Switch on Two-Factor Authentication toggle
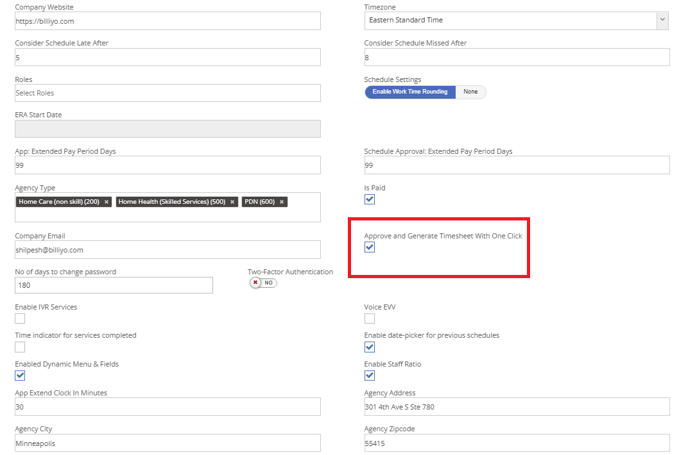 click(x=263, y=283)
